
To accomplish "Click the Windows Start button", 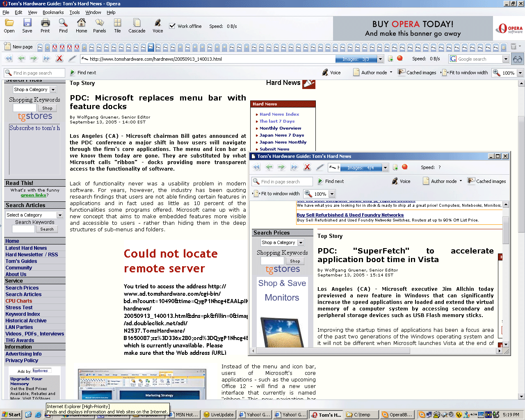I will pyautogui.click(x=11, y=414).
